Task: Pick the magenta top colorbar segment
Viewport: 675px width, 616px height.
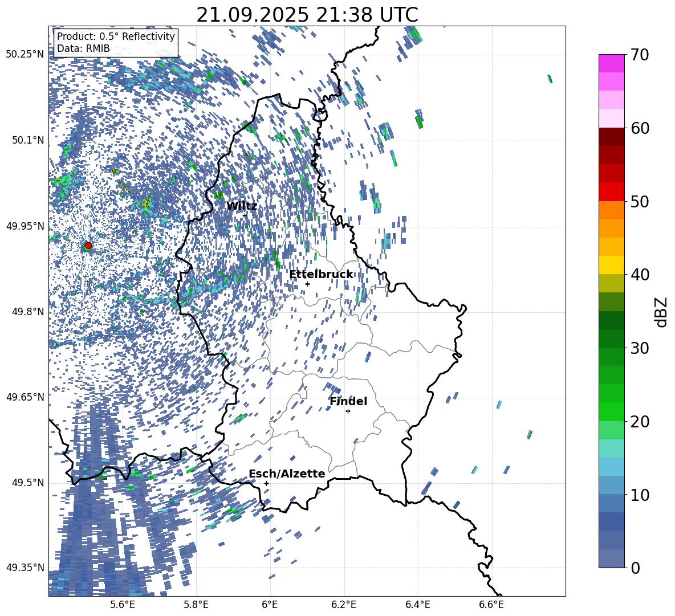Action: (611, 63)
